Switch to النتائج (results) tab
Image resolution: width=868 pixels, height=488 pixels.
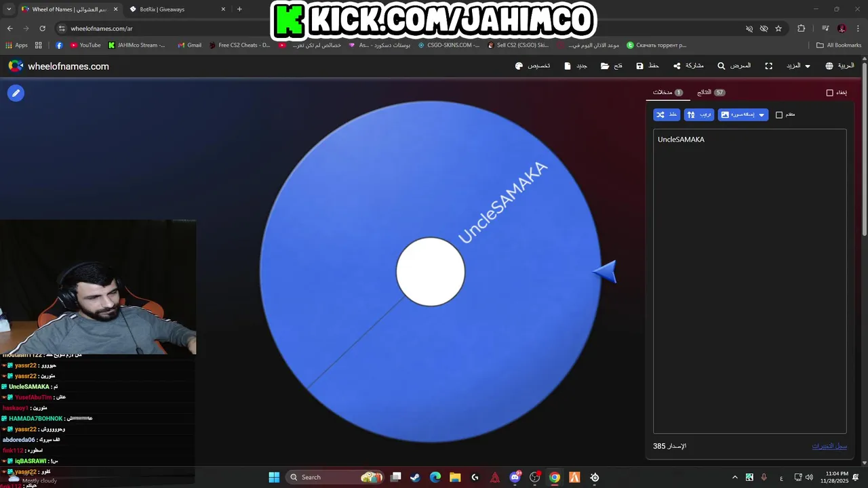click(711, 92)
